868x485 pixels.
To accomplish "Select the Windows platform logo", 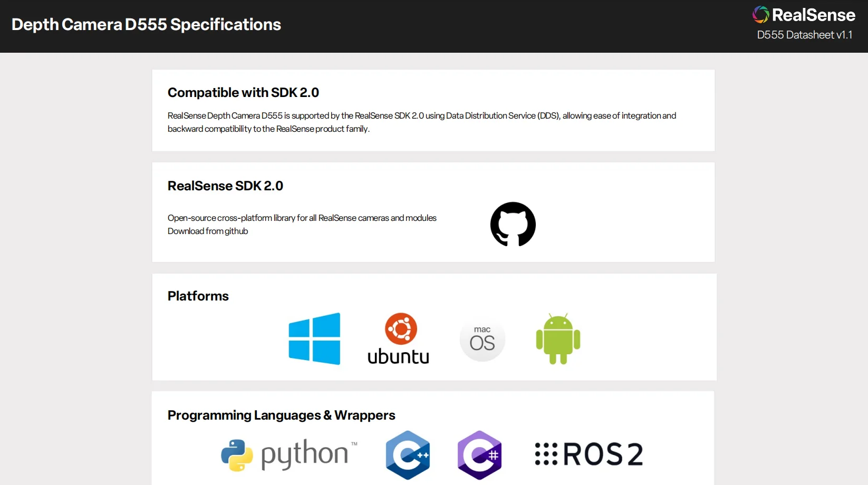I will [x=314, y=338].
